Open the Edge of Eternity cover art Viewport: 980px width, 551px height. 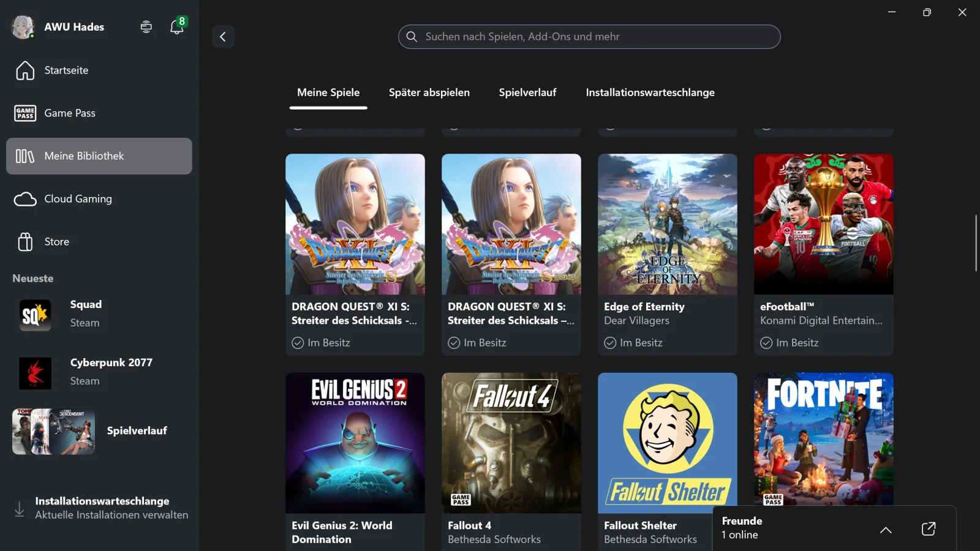[668, 224]
